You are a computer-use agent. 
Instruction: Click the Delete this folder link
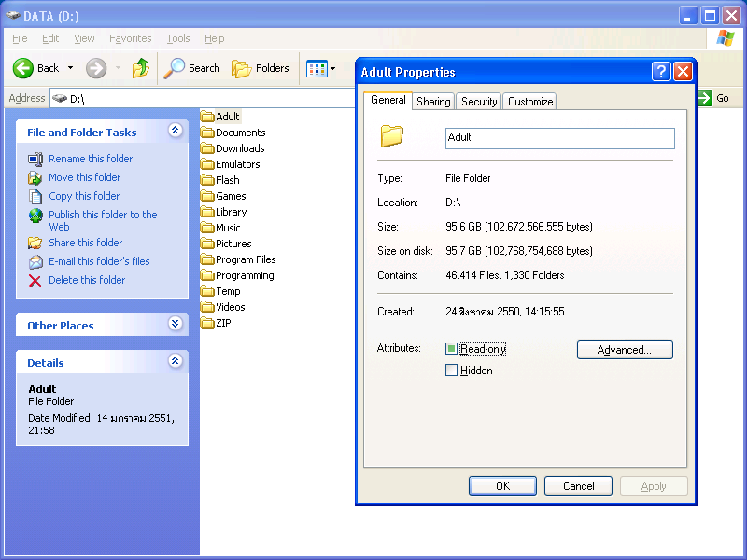click(x=87, y=280)
